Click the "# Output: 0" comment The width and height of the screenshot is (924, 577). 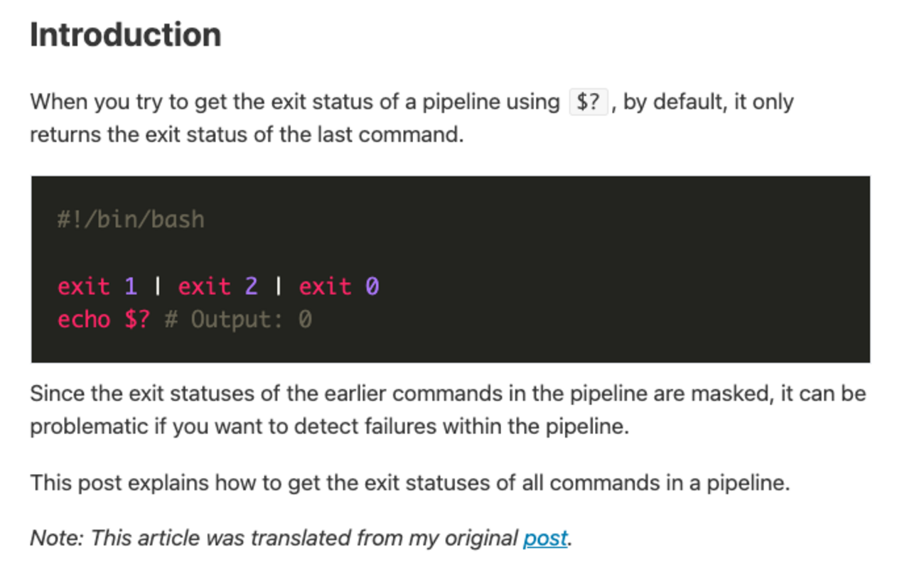(x=238, y=320)
